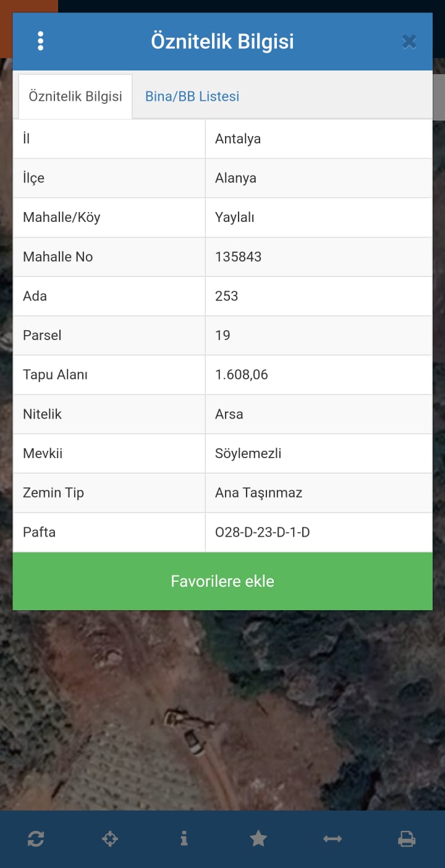445x868 pixels.
Task: Tap the print icon
Action: [407, 839]
